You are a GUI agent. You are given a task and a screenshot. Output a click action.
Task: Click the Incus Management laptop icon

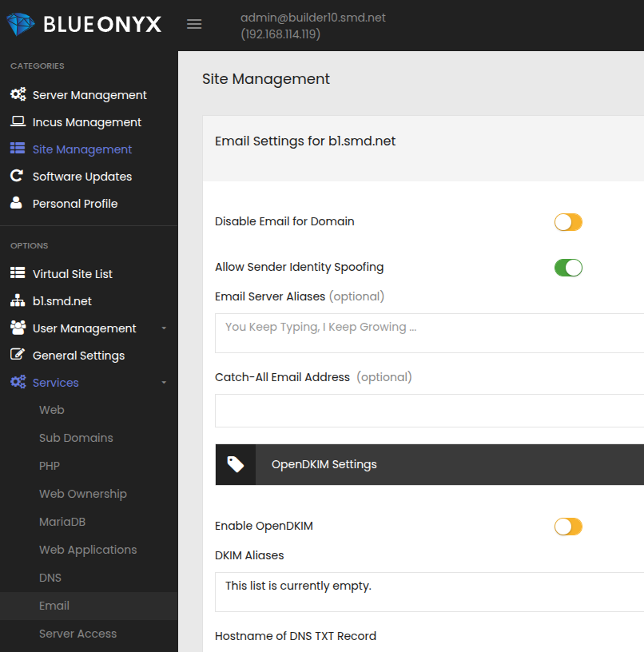[18, 122]
